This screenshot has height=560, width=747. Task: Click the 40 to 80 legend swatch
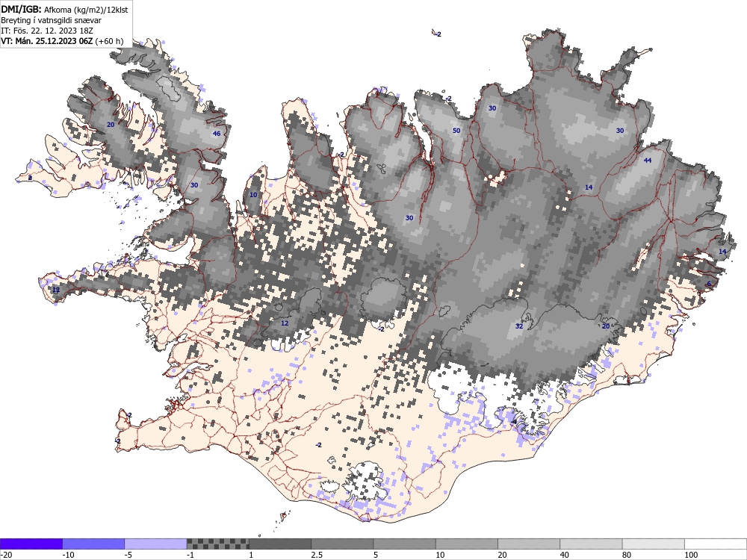point(591,544)
